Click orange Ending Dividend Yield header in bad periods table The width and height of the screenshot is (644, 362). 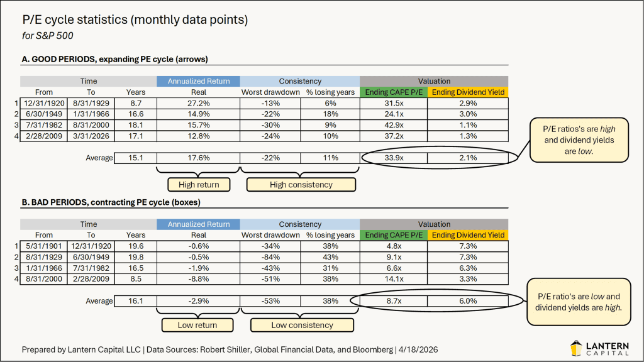coord(467,235)
